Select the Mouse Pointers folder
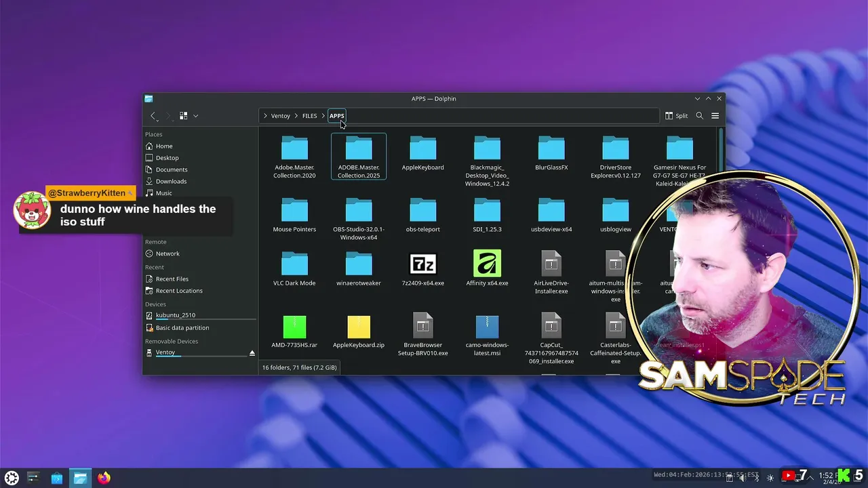 click(294, 216)
